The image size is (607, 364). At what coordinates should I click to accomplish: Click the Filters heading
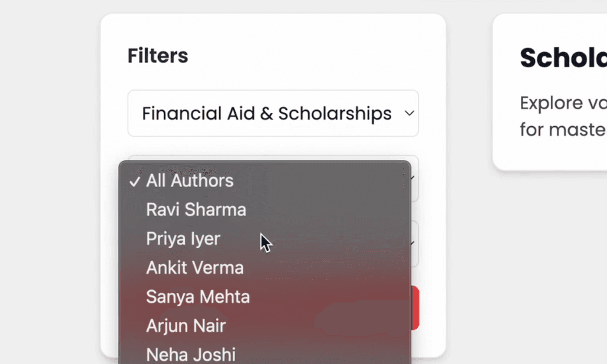[x=158, y=56]
